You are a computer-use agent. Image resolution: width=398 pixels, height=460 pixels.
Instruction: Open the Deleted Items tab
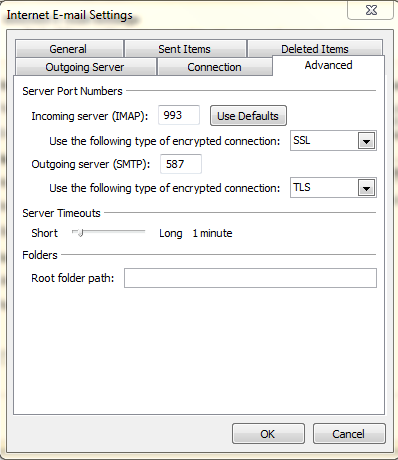tap(315, 48)
